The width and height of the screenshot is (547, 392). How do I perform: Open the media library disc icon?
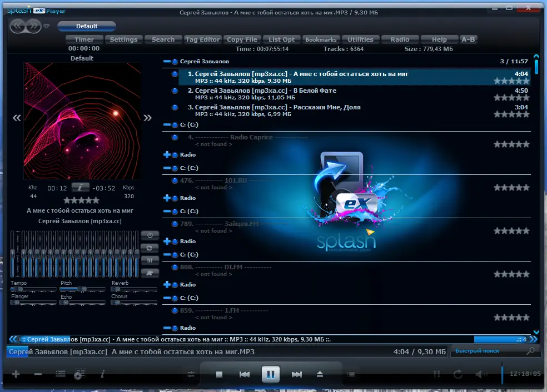pos(79,374)
